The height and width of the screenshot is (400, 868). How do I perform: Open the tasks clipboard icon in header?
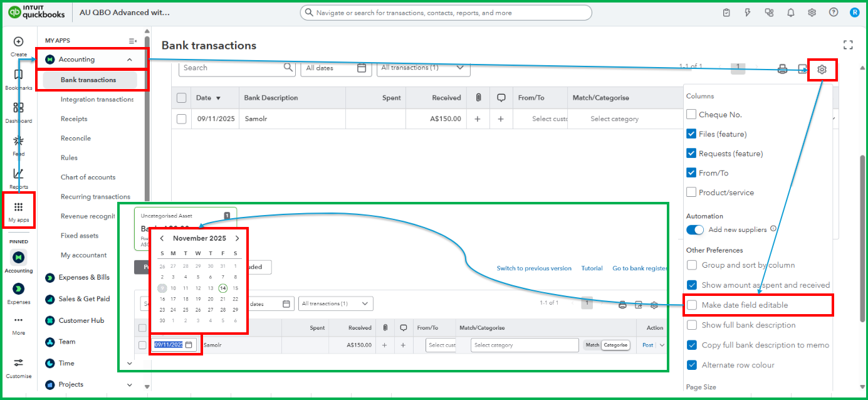(726, 13)
